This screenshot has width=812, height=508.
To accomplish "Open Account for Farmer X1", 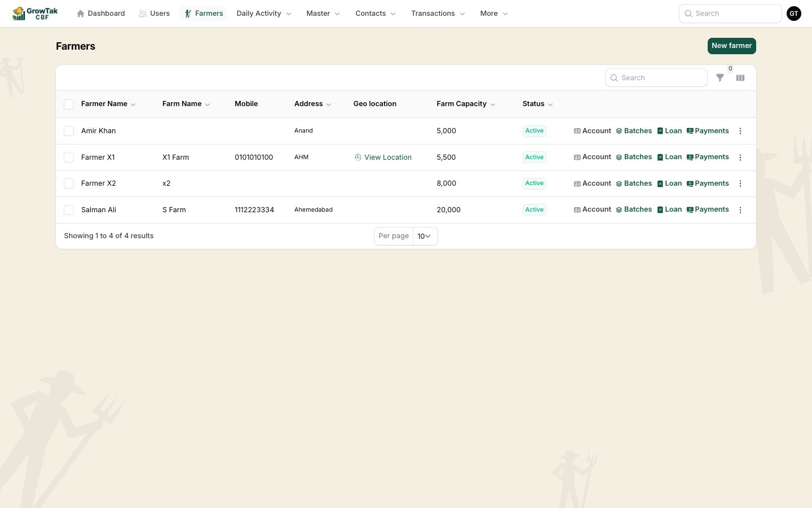I will pos(593,157).
